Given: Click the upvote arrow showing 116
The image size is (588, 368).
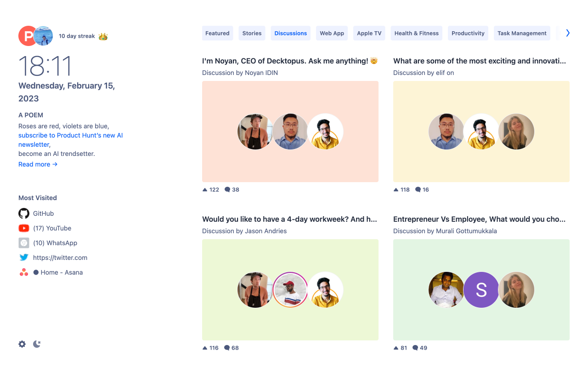Looking at the screenshot, I should click(205, 348).
